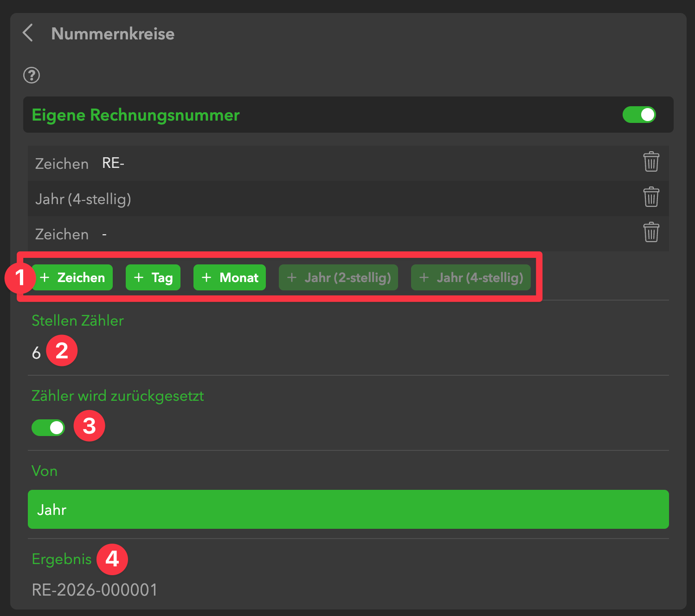The image size is (695, 616).
Task: Click the back arrow next to Nummernkreise
Action: tap(28, 33)
